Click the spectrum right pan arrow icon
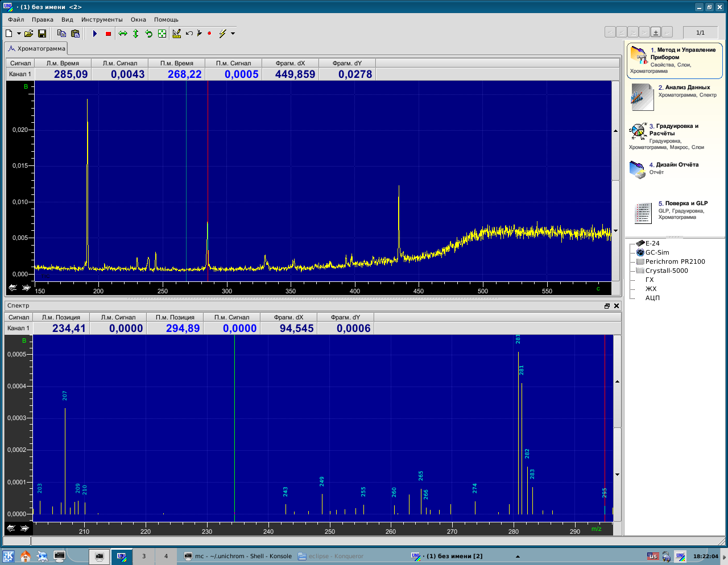Image resolution: width=728 pixels, height=565 pixels. click(24, 528)
